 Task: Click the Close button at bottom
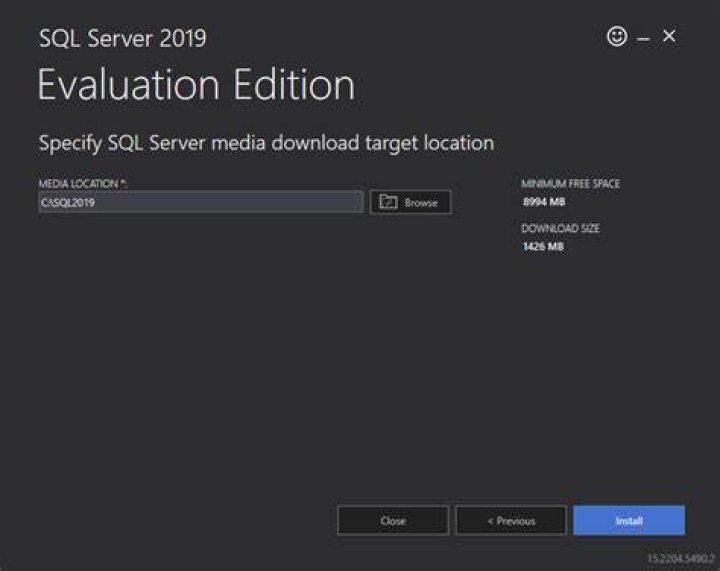393,521
